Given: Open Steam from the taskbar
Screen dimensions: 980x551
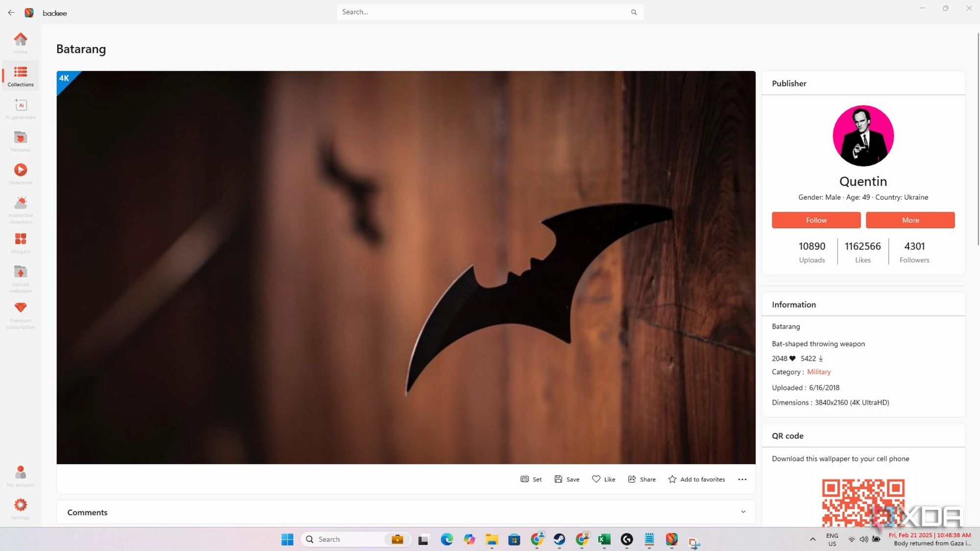Looking at the screenshot, I should click(x=559, y=539).
